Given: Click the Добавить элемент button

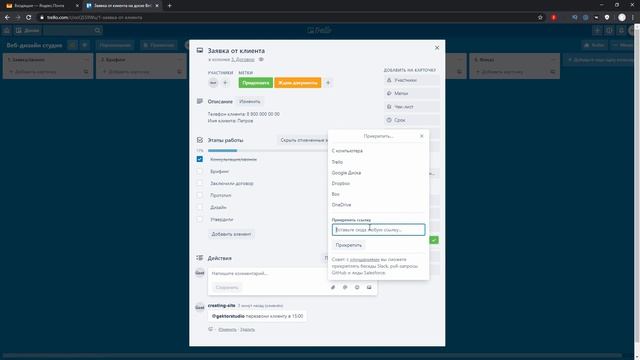Looking at the screenshot, I should pos(231,234).
